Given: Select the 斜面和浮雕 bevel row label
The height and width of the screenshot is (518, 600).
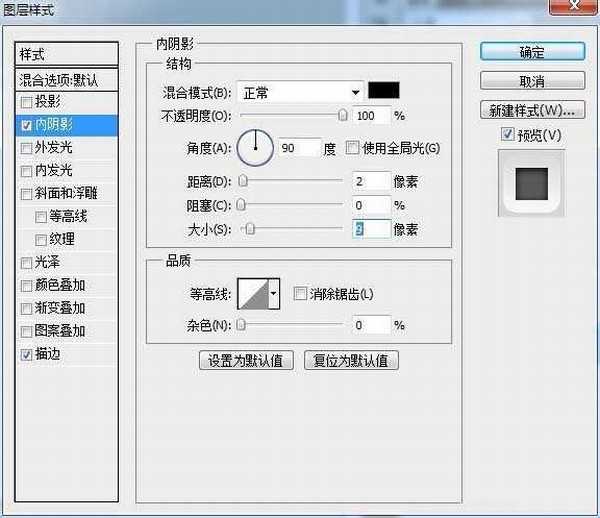Looking at the screenshot, I should point(66,193).
